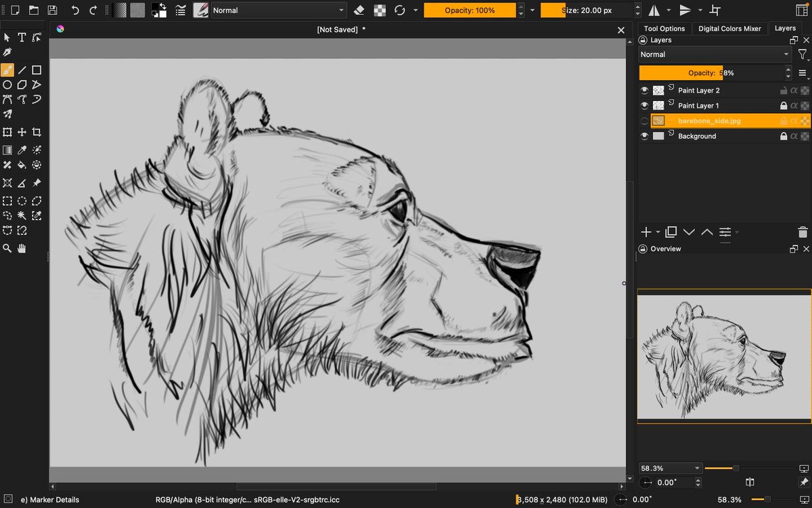
Task: Switch to the Tool Options tab
Action: (x=664, y=28)
